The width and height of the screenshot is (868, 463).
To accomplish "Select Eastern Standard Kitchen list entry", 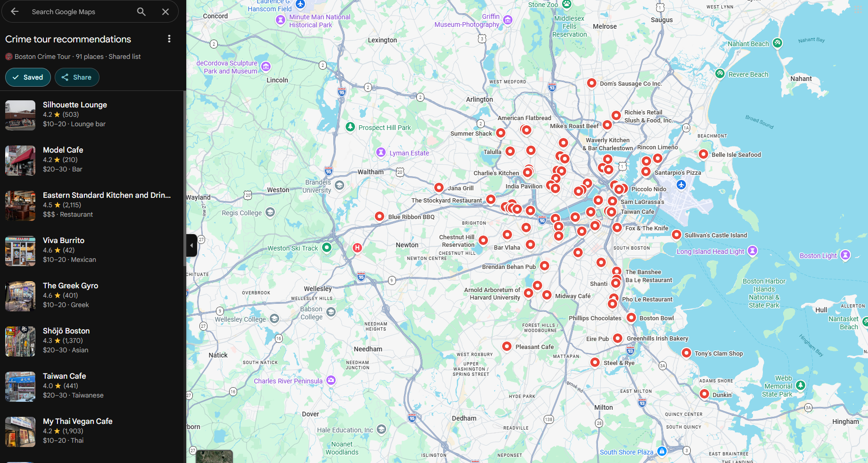I will coord(107,195).
